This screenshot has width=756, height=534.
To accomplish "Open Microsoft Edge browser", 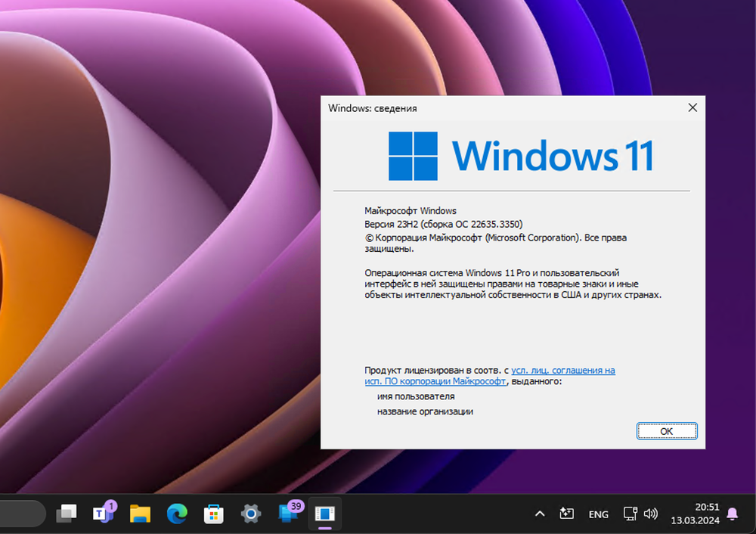I will (x=177, y=514).
